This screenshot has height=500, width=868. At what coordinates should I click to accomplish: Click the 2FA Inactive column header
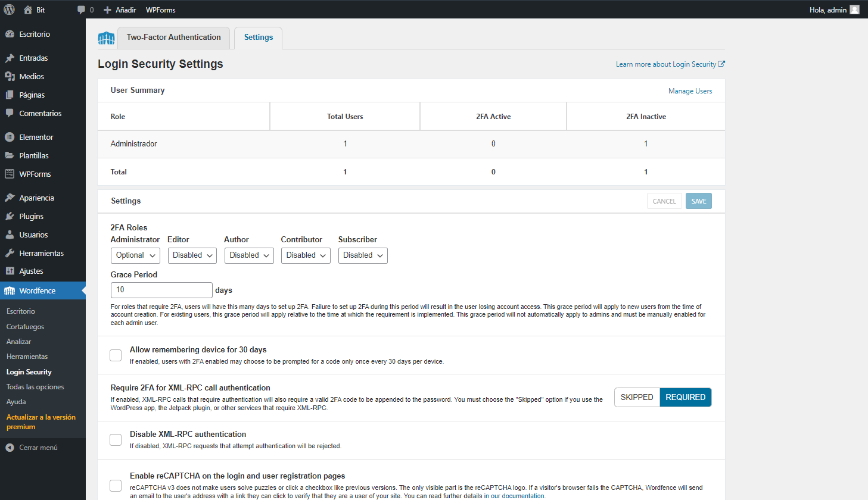point(646,117)
